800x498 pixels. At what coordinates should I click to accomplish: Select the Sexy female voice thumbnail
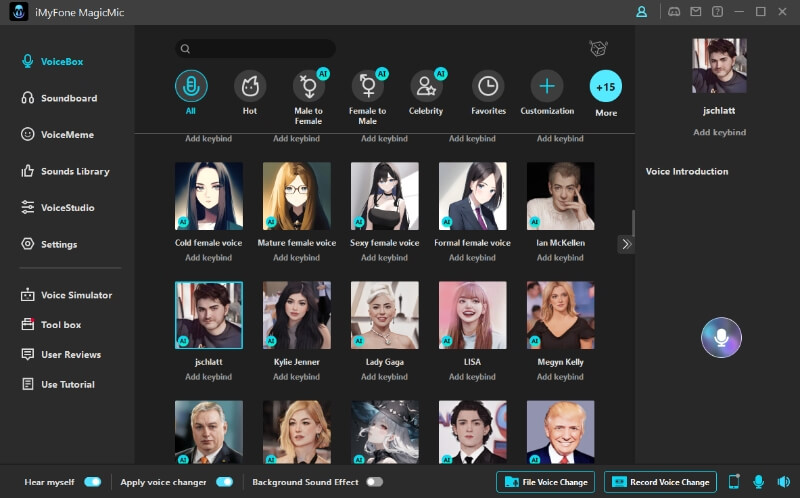coord(385,196)
